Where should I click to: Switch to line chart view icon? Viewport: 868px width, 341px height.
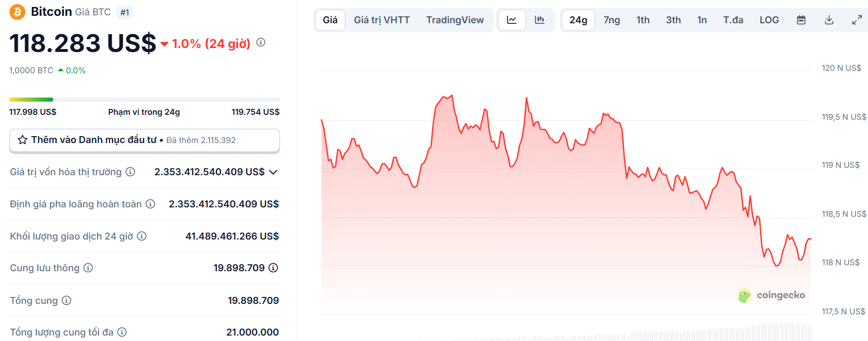click(x=512, y=20)
